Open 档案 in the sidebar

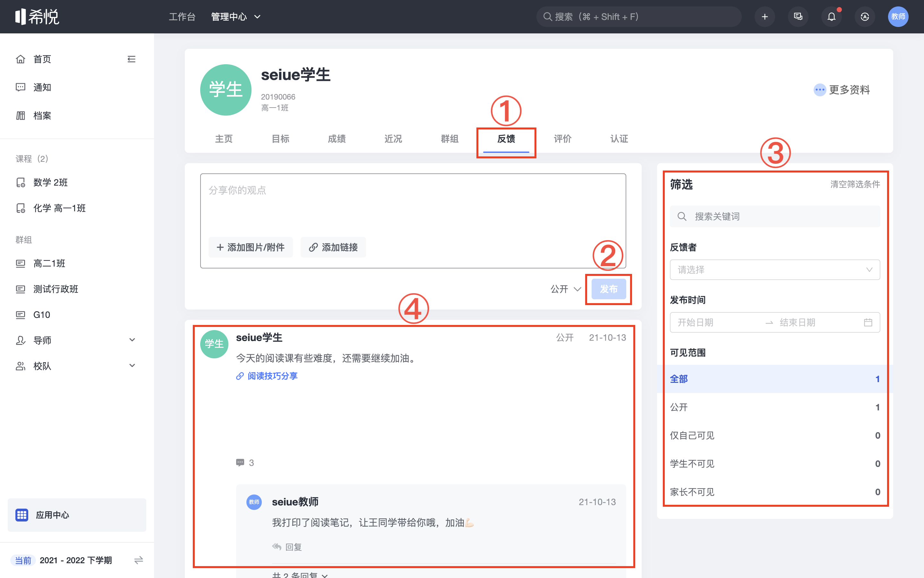(42, 116)
